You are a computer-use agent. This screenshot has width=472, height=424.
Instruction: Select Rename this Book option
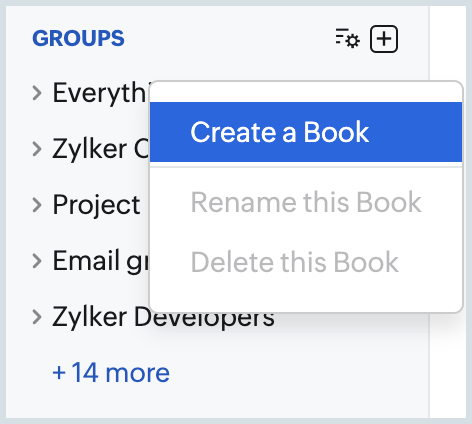306,202
